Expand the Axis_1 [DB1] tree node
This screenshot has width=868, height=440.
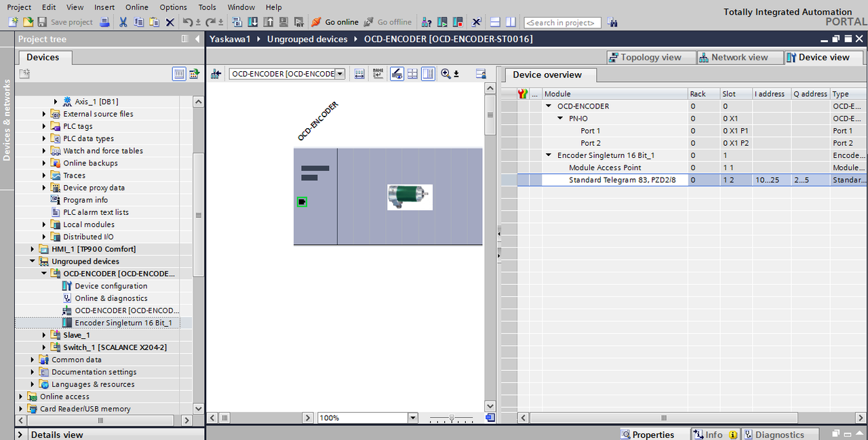(x=56, y=102)
